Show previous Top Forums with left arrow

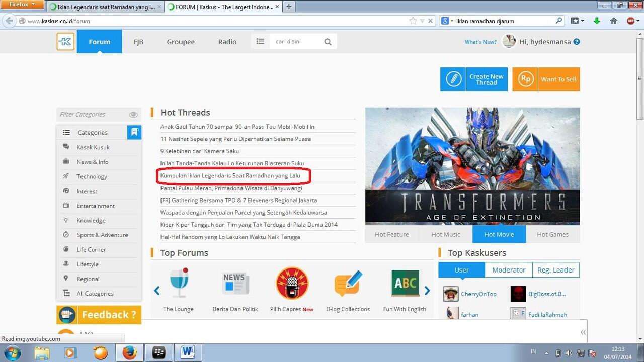tap(157, 290)
